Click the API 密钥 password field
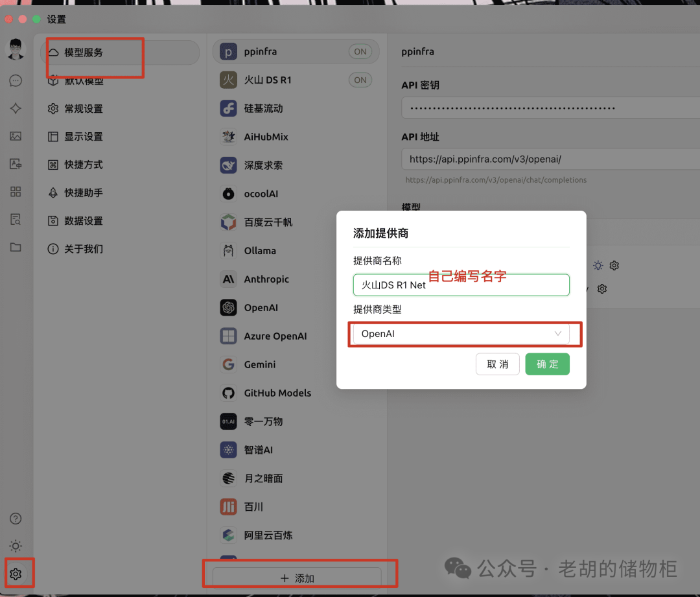The image size is (700, 597). [x=550, y=108]
